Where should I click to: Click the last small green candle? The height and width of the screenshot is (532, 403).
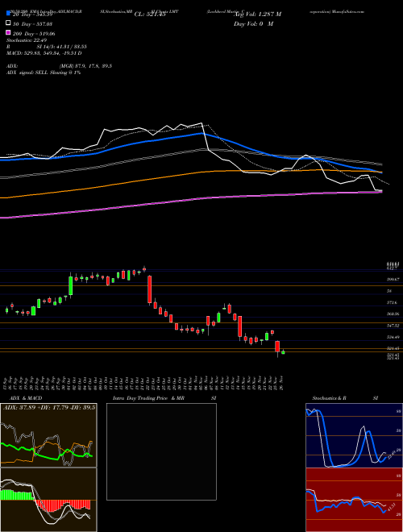point(283,352)
